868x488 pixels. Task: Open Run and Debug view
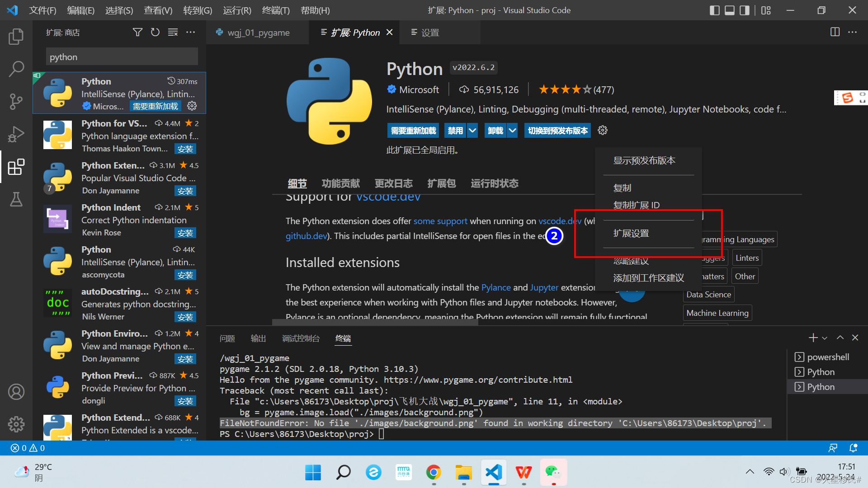pos(16,134)
